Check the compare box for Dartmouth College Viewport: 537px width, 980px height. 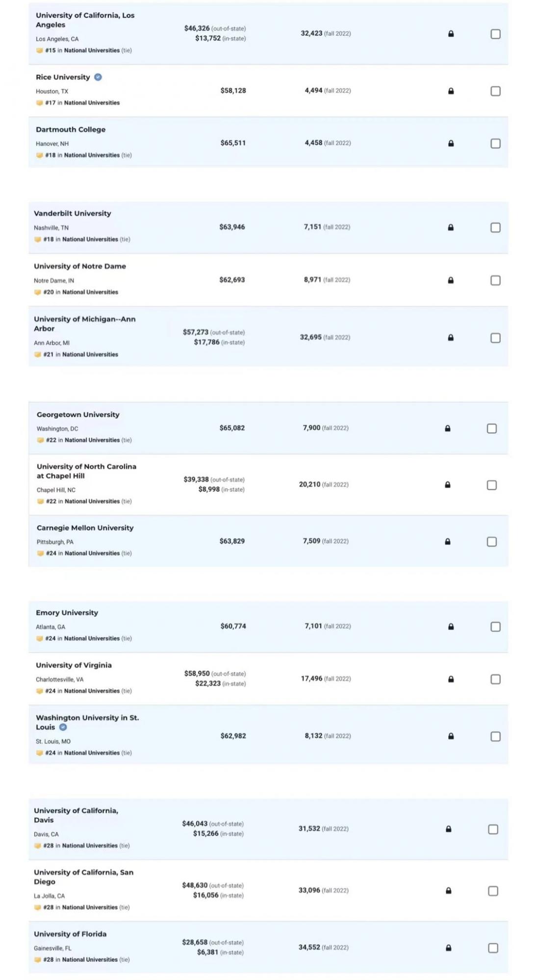495,144
